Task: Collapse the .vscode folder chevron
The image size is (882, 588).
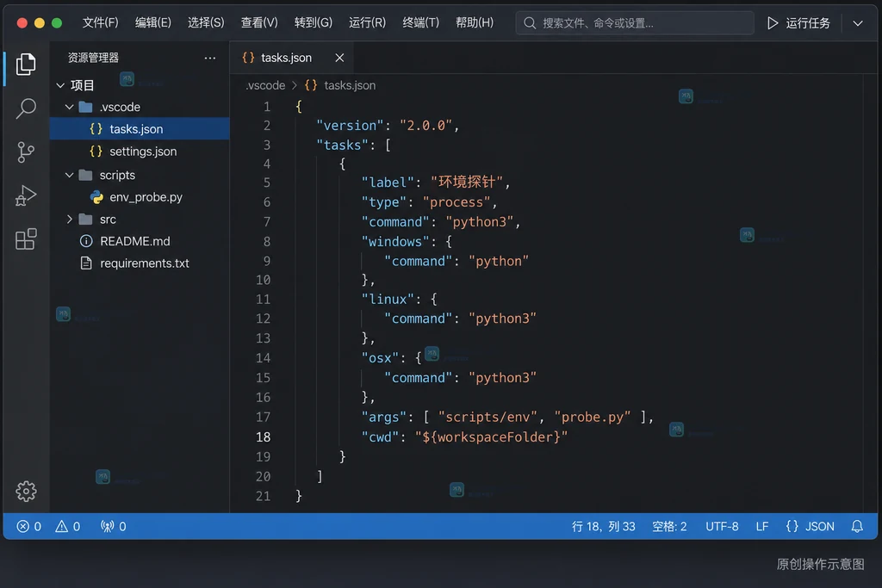Action: (x=69, y=107)
